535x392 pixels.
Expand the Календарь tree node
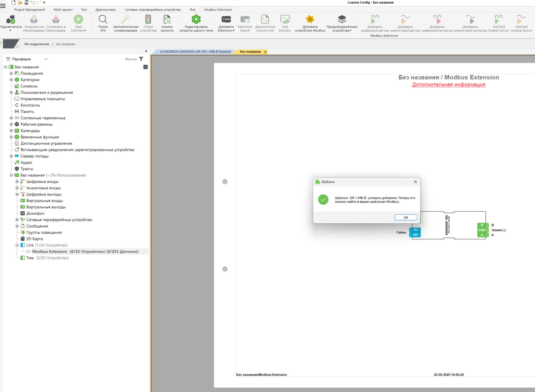coord(11,131)
